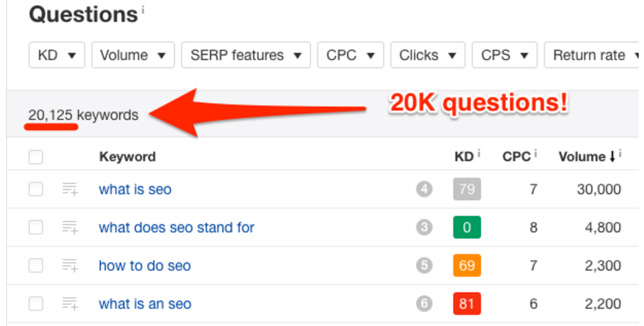The image size is (644, 326).
Task: Open the KD filter dropdown
Action: pos(57,55)
